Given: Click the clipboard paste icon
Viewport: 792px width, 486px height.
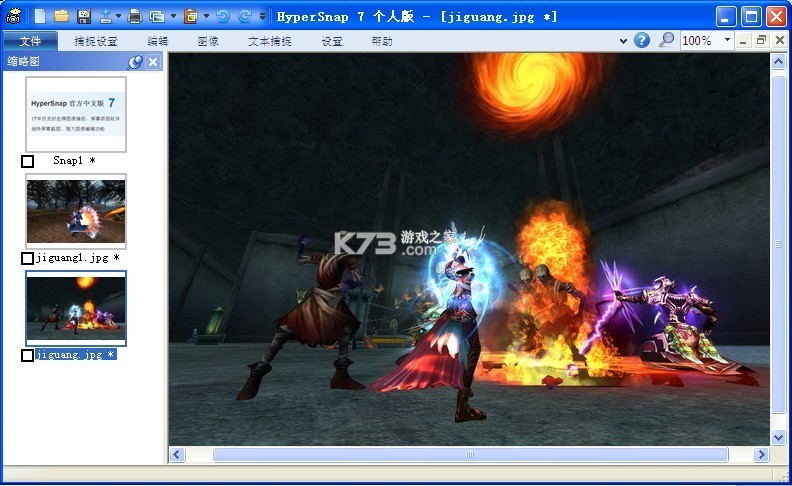Looking at the screenshot, I should tap(191, 16).
